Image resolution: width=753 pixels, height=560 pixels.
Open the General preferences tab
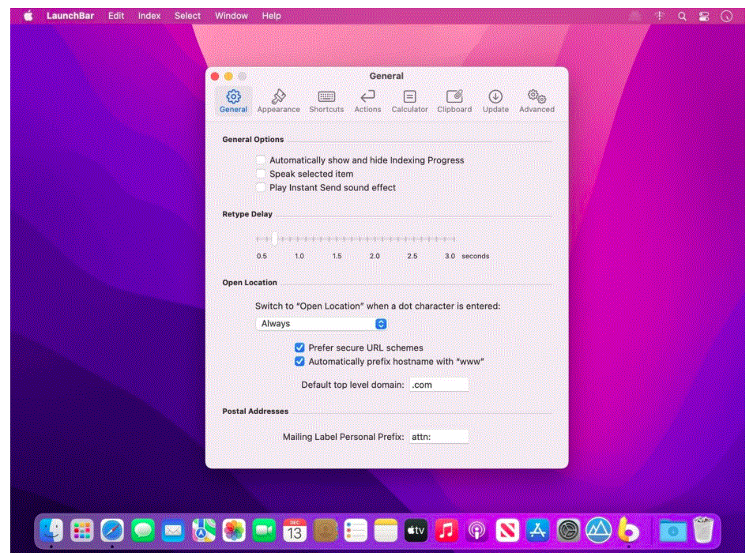233,101
